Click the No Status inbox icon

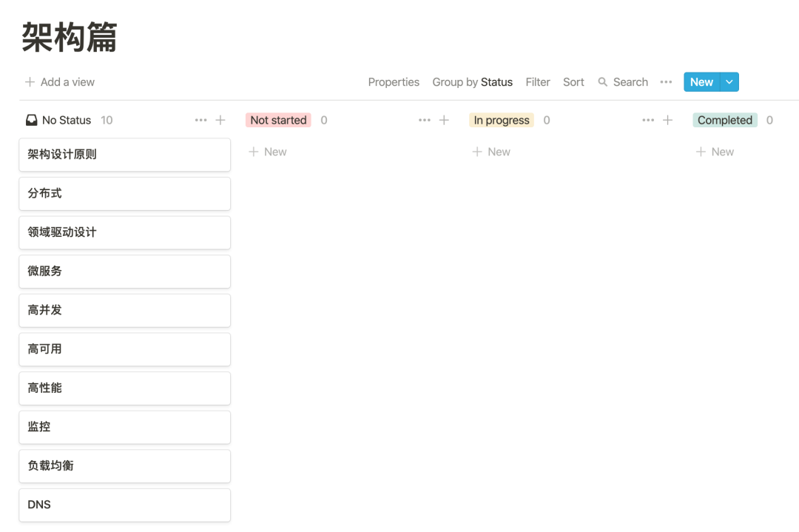32,121
